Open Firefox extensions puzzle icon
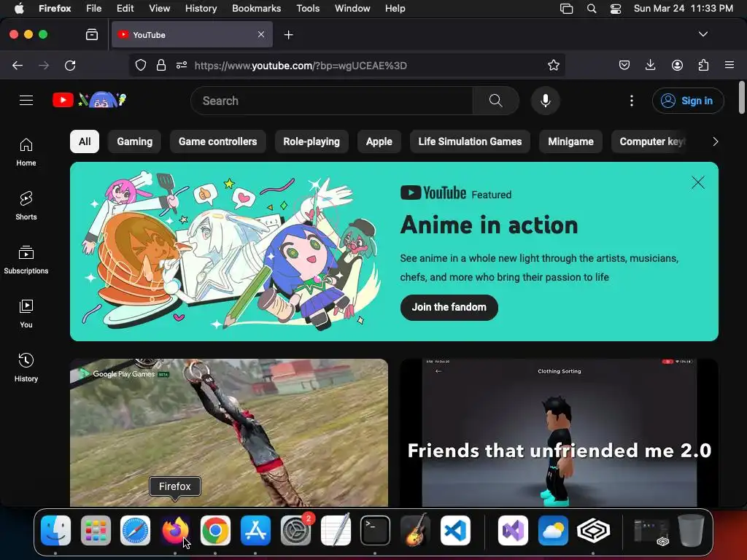747x560 pixels. [703, 65]
